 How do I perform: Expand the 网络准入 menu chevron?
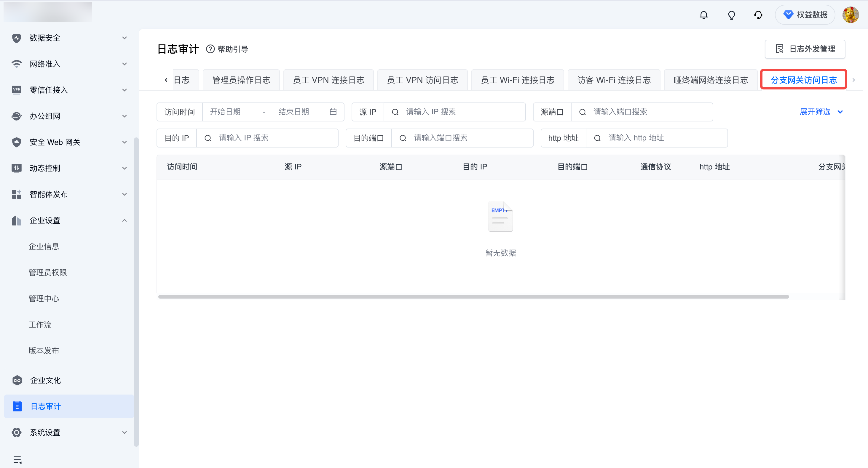(124, 64)
